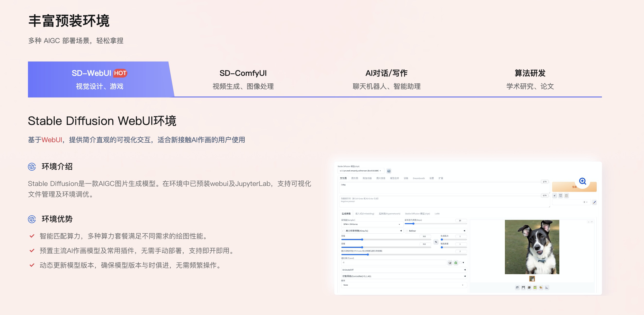Adjust the 采样迭代步数 (Steps) slider
The image size is (644, 315).
point(436,224)
